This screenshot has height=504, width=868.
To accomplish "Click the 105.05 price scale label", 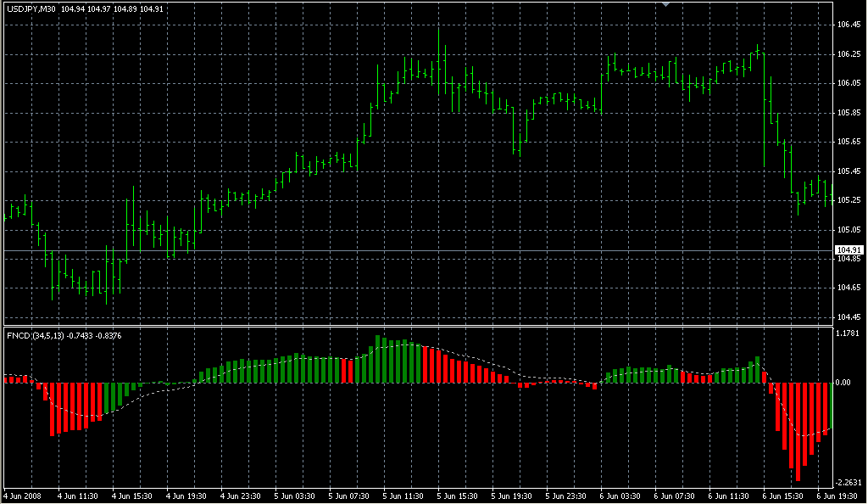I will click(849, 229).
